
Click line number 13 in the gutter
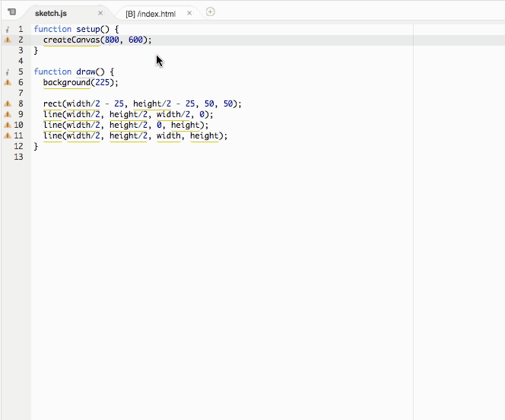(19, 157)
